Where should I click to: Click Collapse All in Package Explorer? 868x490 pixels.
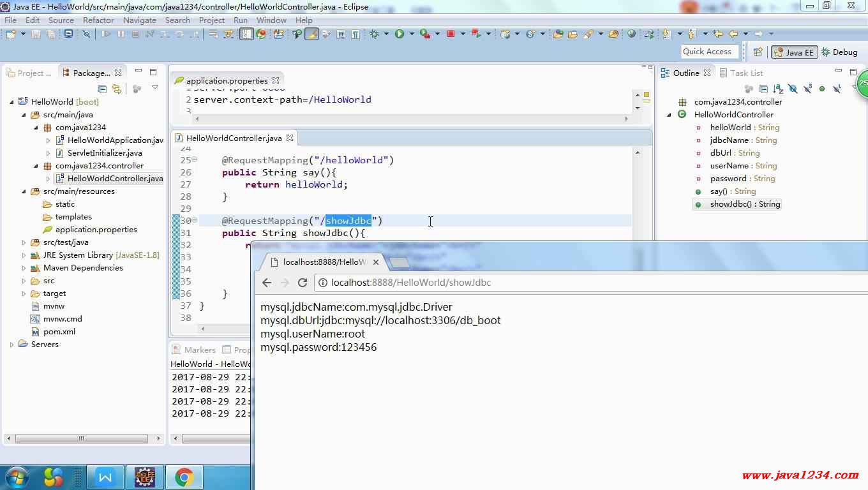click(x=102, y=89)
